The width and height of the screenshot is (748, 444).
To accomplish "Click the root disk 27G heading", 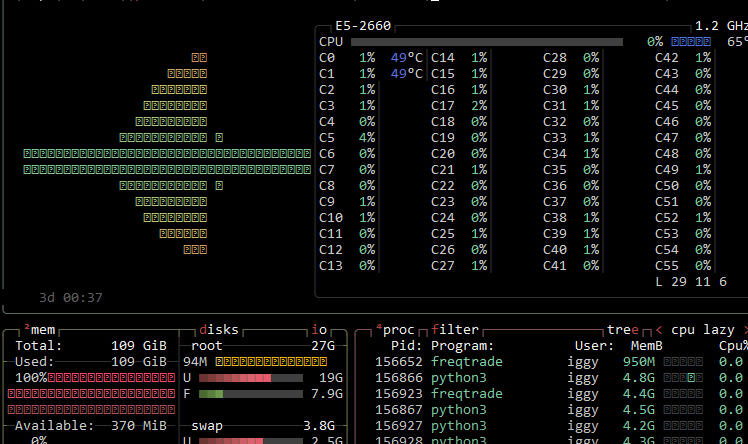I will (263, 346).
